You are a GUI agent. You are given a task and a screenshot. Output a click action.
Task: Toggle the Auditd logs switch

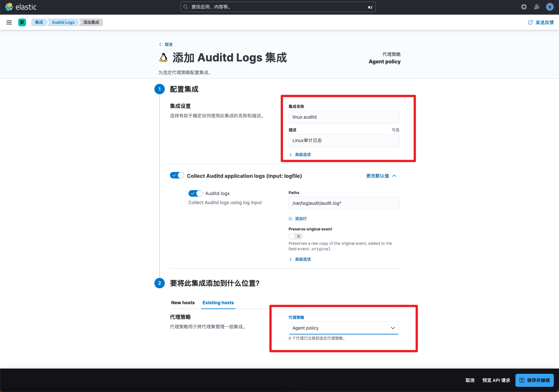[x=196, y=193]
